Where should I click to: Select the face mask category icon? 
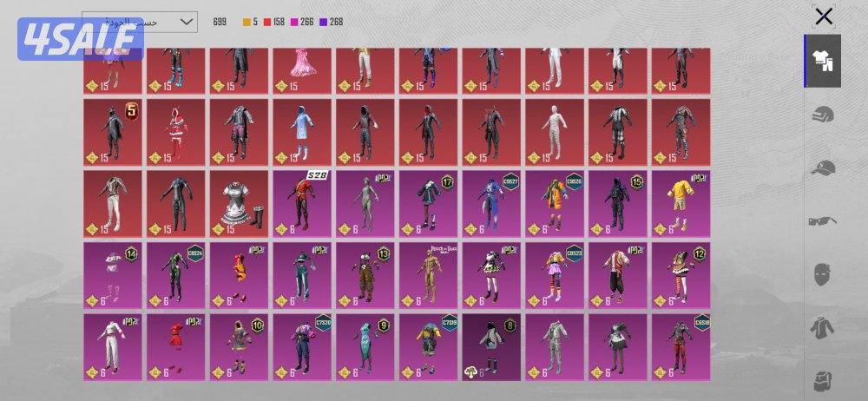[822, 274]
